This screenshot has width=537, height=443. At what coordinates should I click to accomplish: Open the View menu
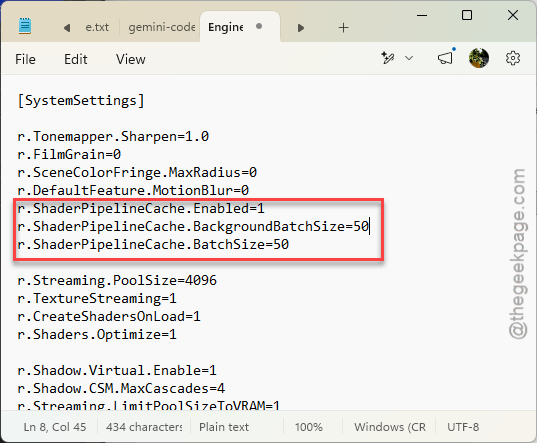point(130,59)
